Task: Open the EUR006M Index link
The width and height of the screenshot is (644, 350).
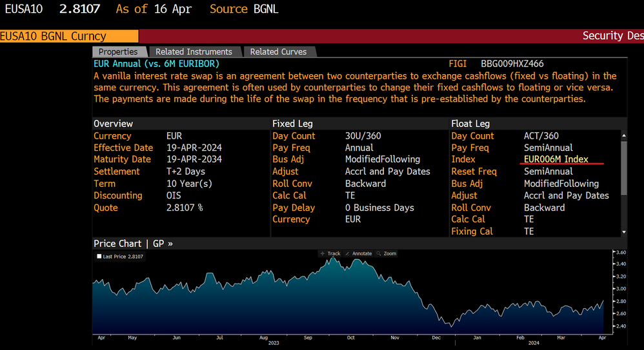Action: 556,159
